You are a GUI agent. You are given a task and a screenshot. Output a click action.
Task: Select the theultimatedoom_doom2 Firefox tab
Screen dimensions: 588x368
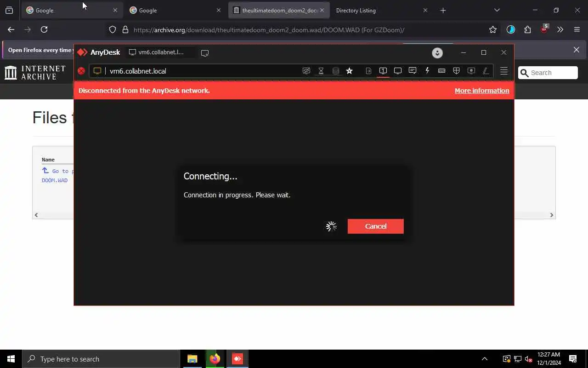[279, 10]
